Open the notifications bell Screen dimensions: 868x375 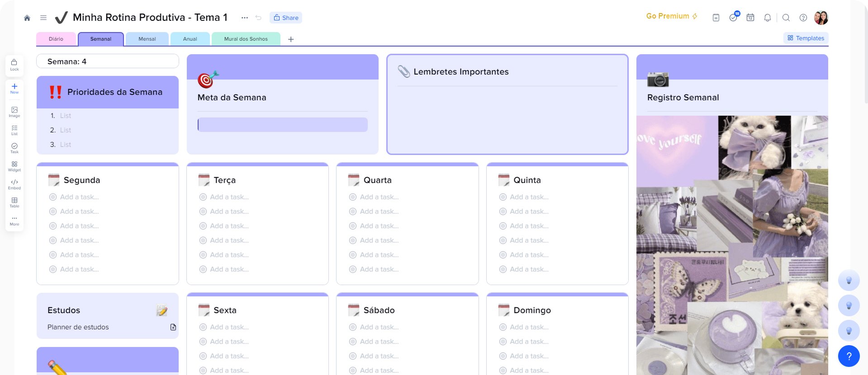click(767, 18)
